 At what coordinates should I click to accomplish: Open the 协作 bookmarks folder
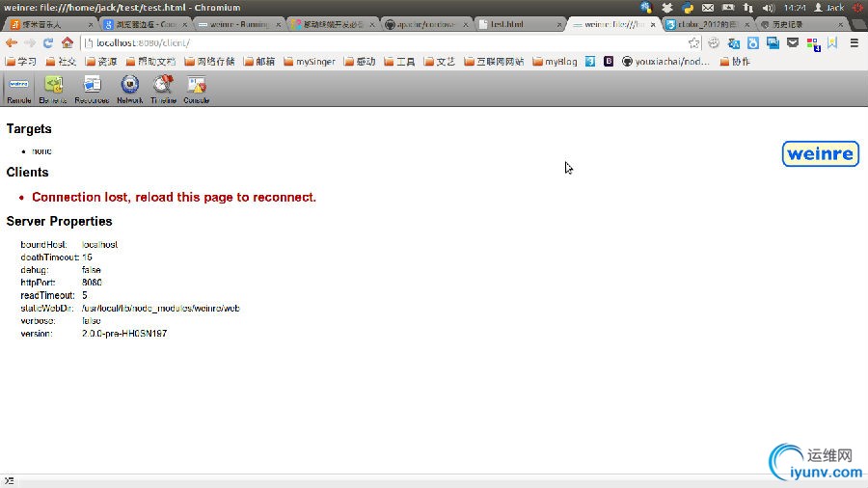tap(735, 62)
